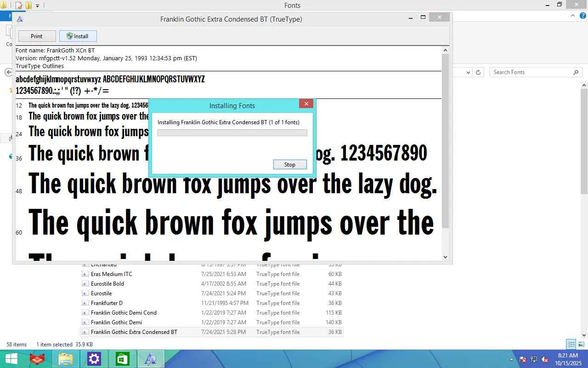
Task: Open the red fox app on taskbar
Action: click(x=37, y=359)
